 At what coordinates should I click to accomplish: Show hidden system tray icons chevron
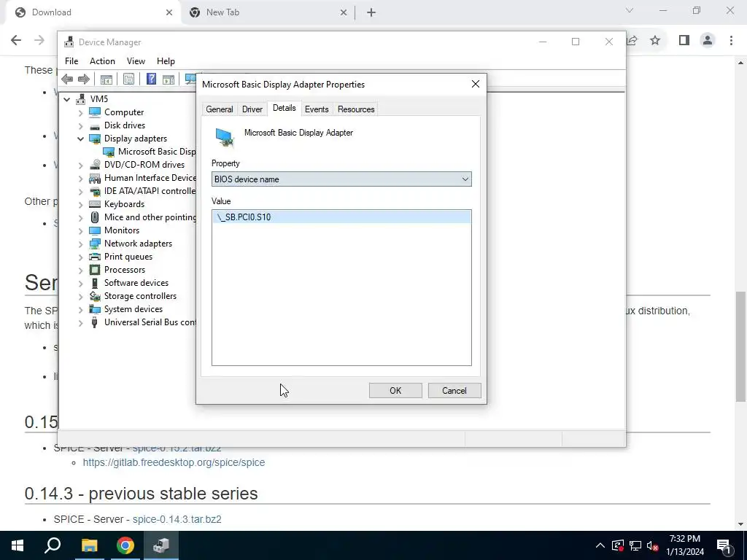pyautogui.click(x=600, y=545)
